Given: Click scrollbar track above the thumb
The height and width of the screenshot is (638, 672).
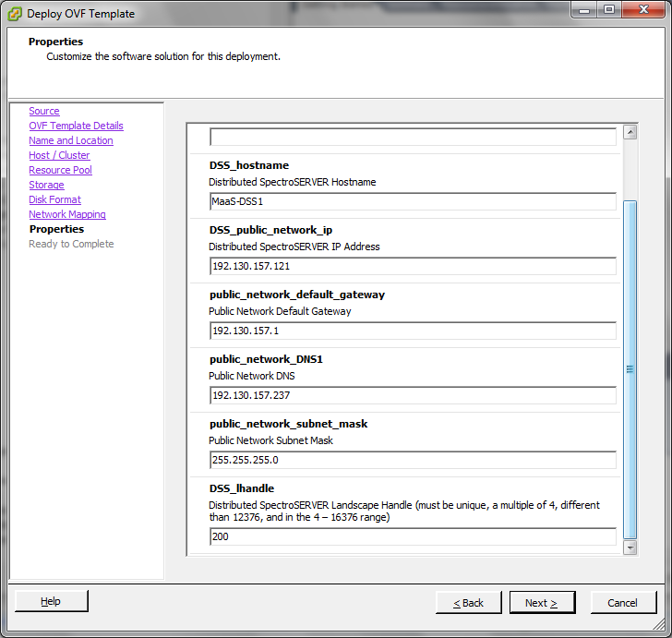Looking at the screenshot, I should (x=630, y=169).
